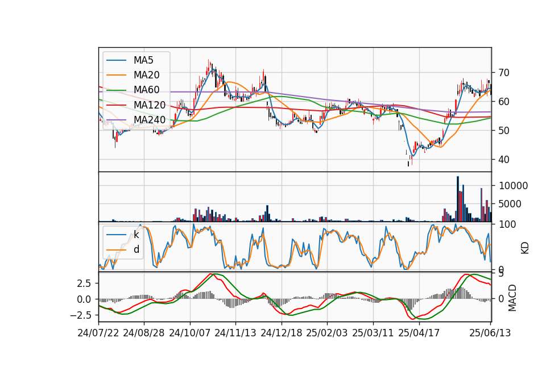Click the MA120 legend label
The image size is (546, 392).
(x=150, y=105)
